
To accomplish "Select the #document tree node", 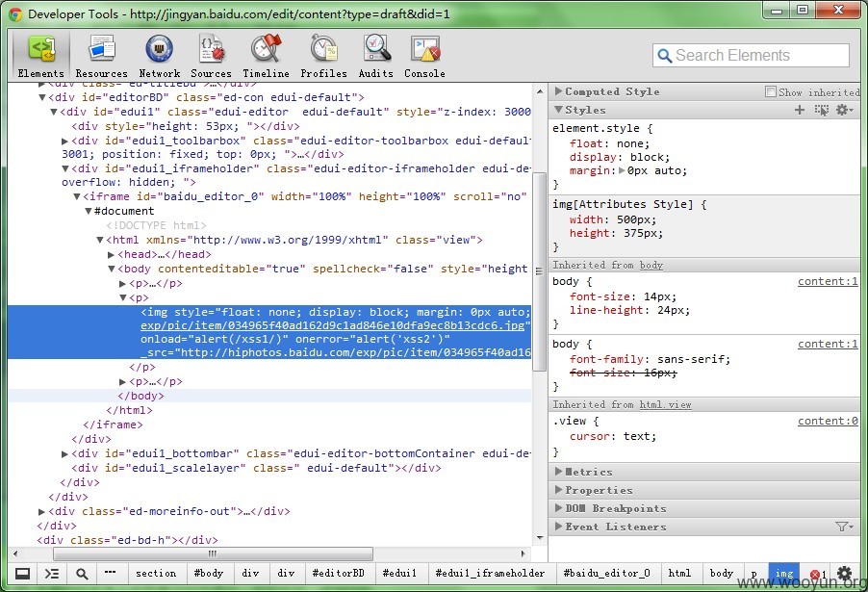I will [x=124, y=211].
